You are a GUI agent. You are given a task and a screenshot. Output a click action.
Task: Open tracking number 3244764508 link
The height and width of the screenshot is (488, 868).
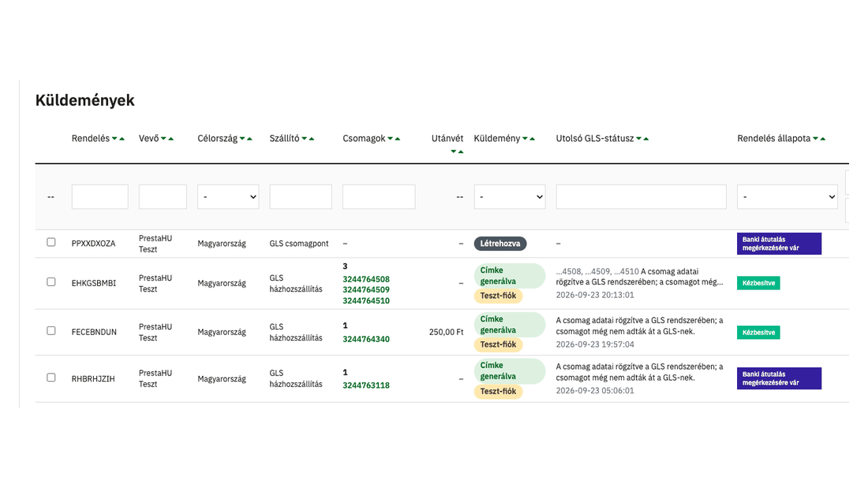coord(366,279)
